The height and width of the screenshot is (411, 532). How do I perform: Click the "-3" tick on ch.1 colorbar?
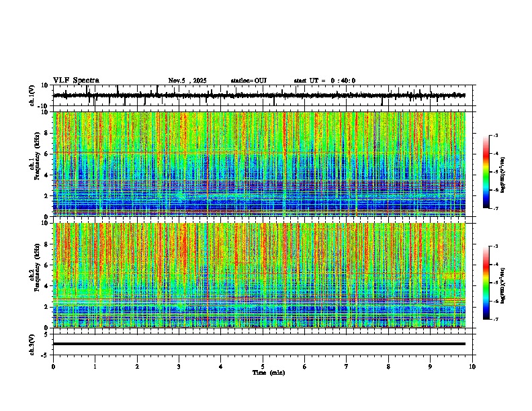click(496, 135)
